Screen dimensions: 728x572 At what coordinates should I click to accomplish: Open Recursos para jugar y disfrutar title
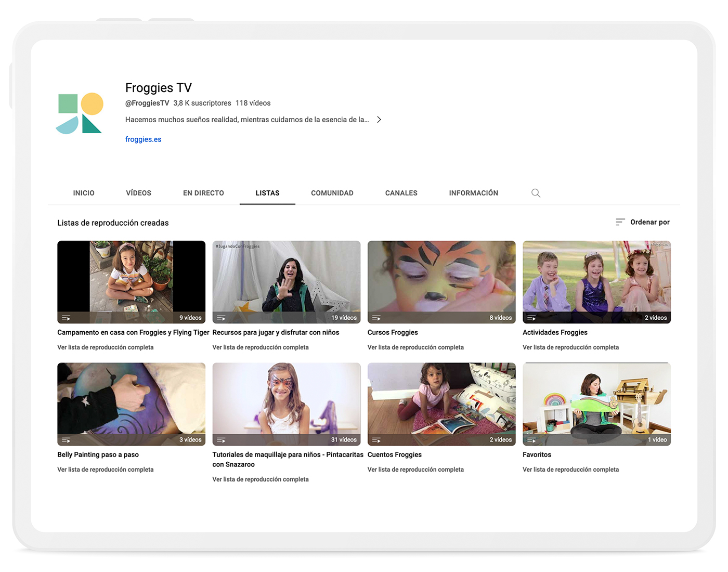276,332
